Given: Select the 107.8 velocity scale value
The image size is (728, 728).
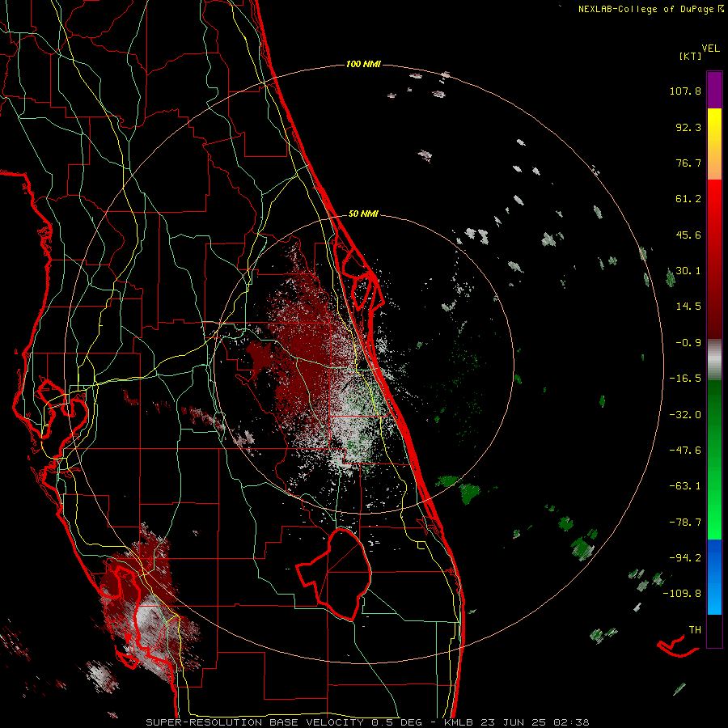Looking at the screenshot, I should coord(685,91).
